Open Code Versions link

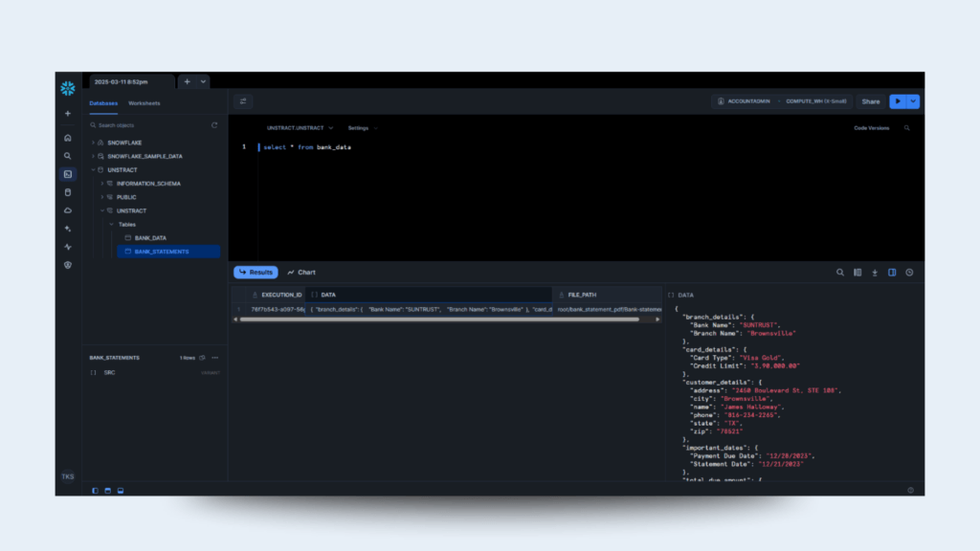[x=871, y=127]
